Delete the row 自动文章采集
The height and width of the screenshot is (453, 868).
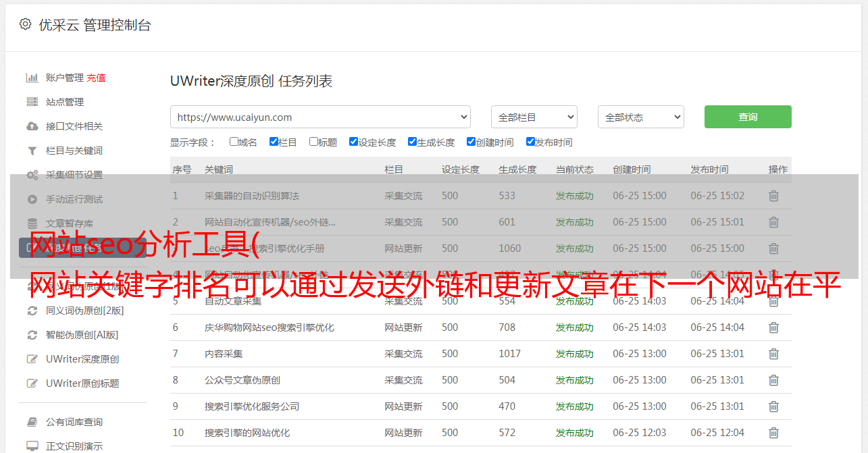774,301
